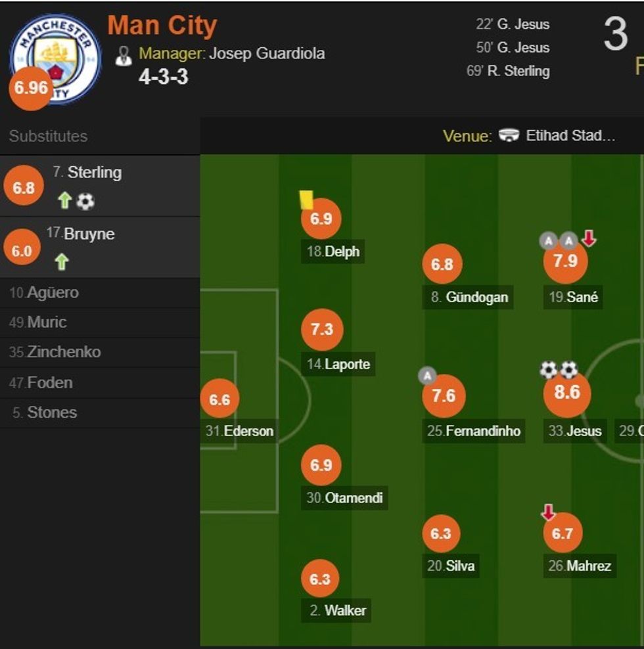Open manager Josep Guardiola's profile link

[x=267, y=53]
